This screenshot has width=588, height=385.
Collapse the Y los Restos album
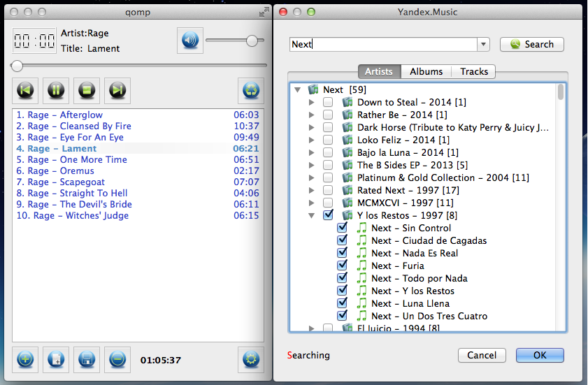[x=311, y=215]
